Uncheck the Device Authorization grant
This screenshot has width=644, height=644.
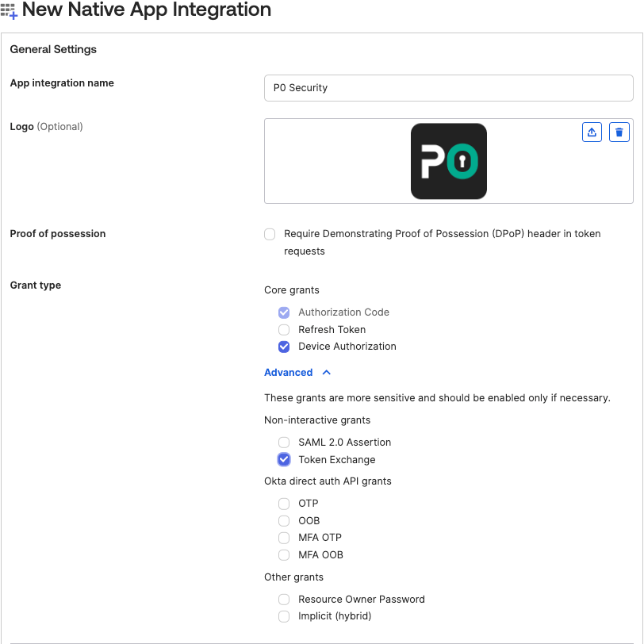point(284,347)
